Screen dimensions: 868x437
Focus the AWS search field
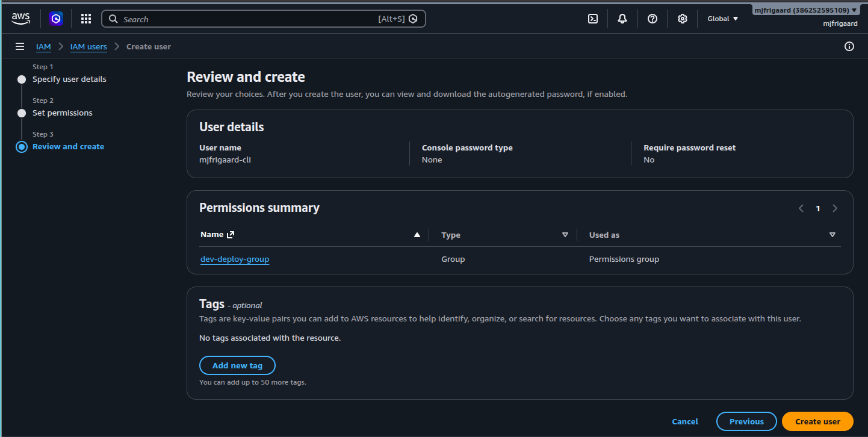[264, 19]
